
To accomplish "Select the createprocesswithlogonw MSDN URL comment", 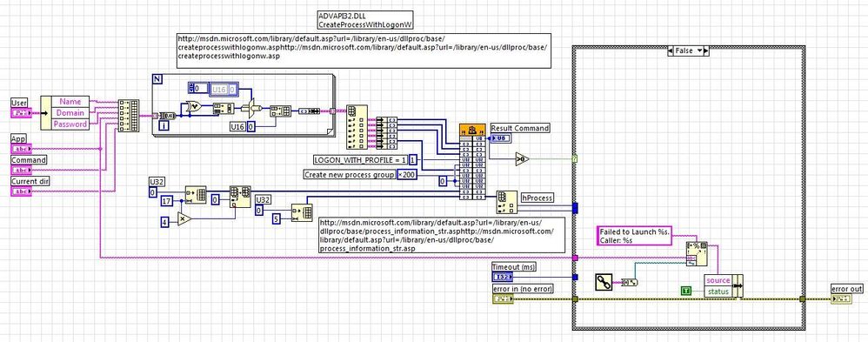I will pyautogui.click(x=364, y=51).
